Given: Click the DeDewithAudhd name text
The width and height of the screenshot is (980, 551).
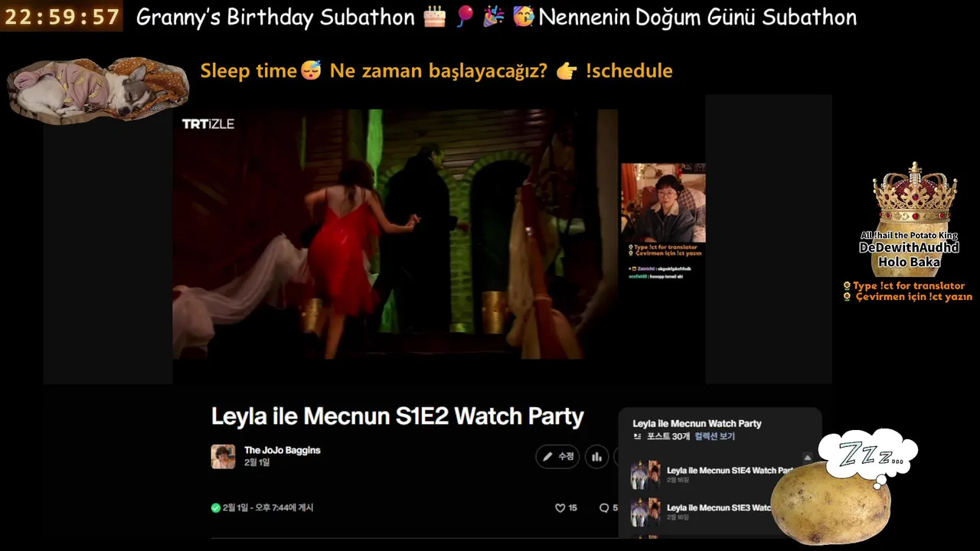Looking at the screenshot, I should [909, 248].
